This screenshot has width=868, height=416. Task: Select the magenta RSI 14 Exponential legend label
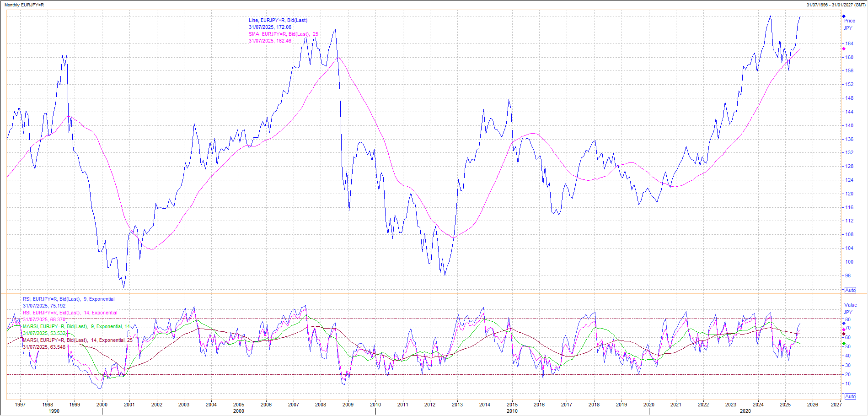[x=70, y=313]
